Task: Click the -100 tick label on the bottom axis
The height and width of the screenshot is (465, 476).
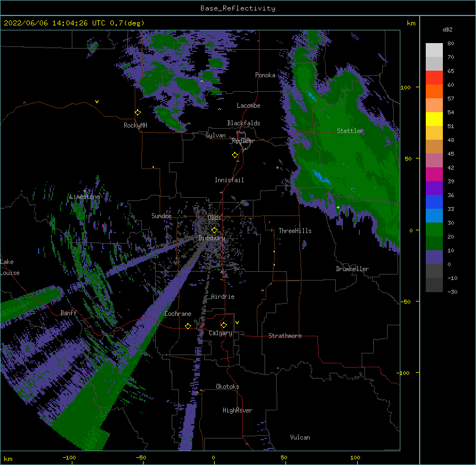Action: point(69,457)
